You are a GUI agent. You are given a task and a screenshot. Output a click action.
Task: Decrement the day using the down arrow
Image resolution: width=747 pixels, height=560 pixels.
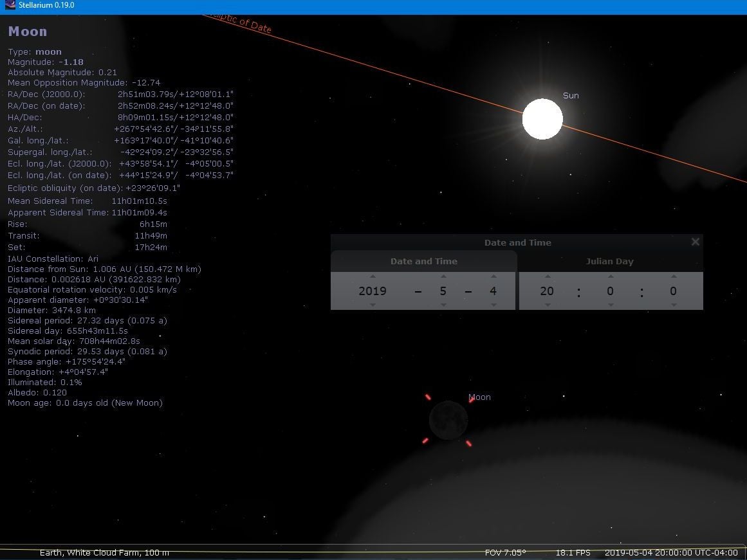point(493,305)
